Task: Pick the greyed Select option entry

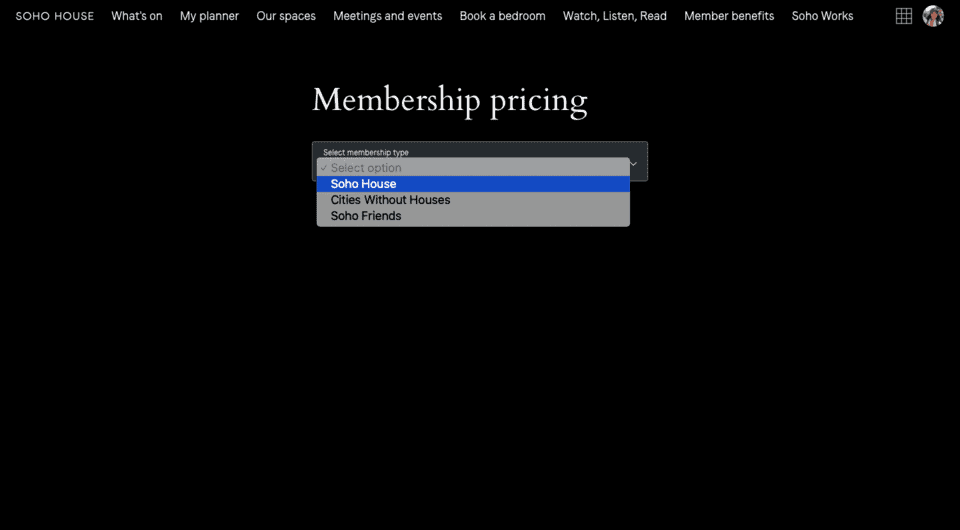Action: 473,168
